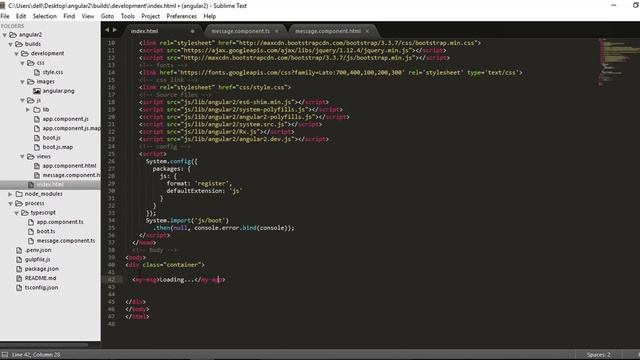Open message.component.html in views folder
The image size is (640, 360).
(71, 176)
